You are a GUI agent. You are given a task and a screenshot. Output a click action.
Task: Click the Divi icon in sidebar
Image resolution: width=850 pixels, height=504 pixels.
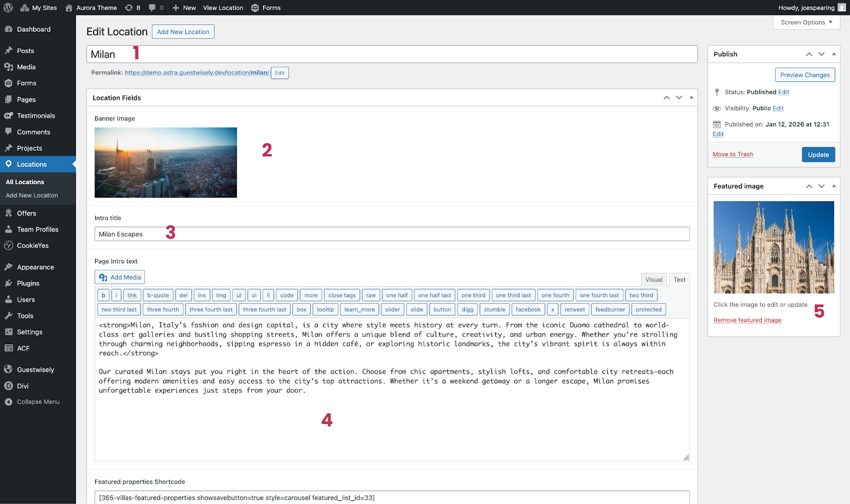point(8,386)
